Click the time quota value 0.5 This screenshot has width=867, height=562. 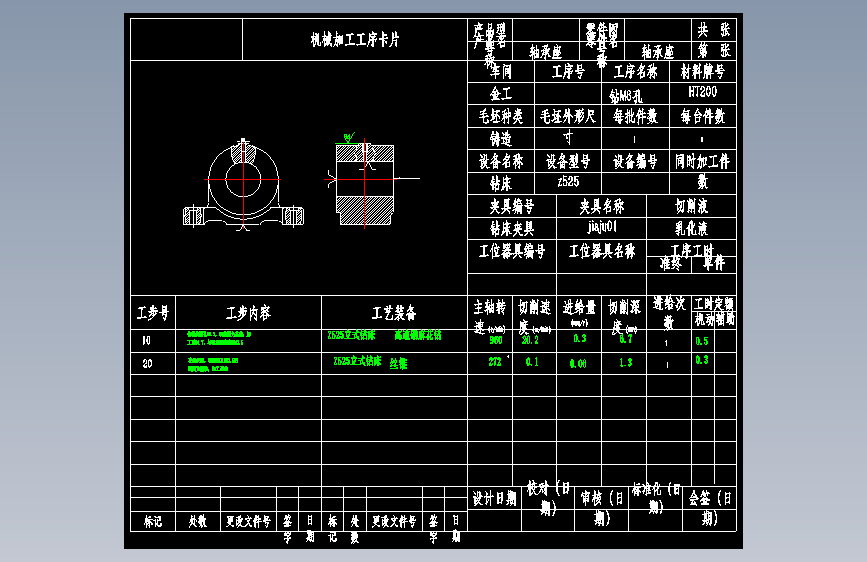(x=702, y=341)
